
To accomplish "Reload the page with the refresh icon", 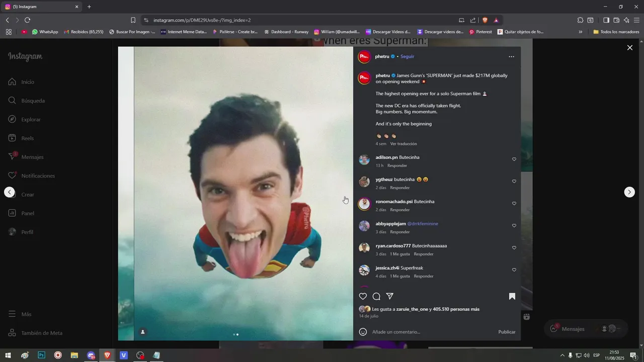I will [27, 20].
